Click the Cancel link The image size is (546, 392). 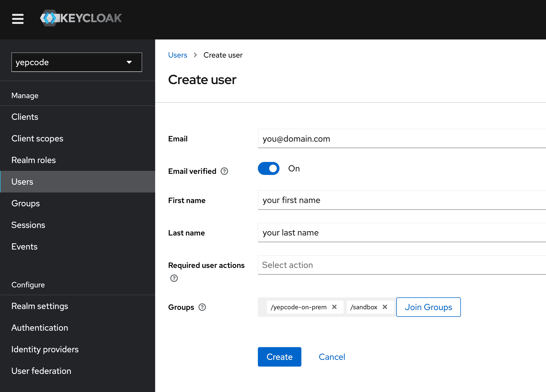(332, 357)
